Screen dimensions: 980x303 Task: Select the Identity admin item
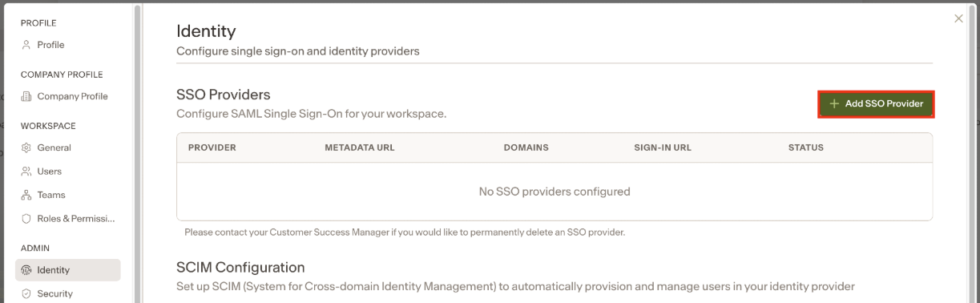coord(68,270)
